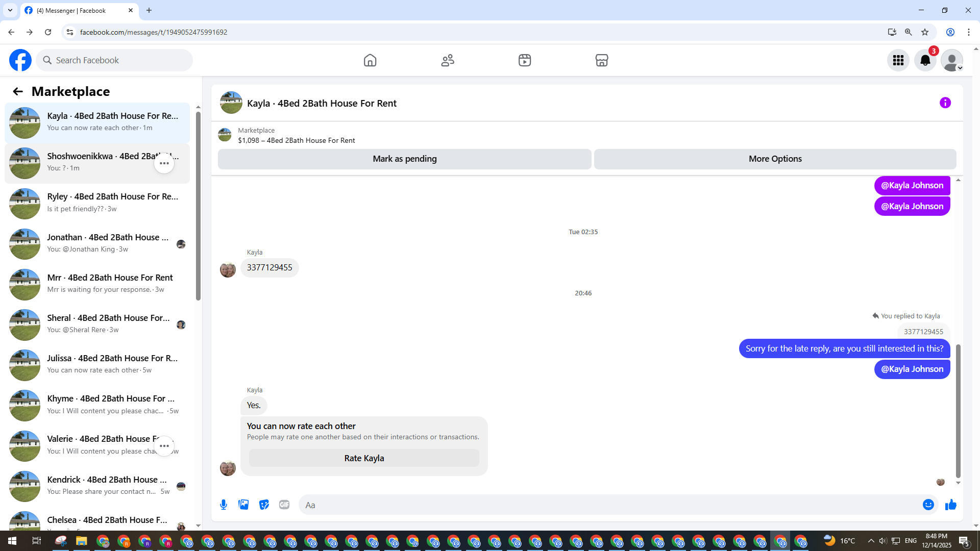The image size is (980, 551).
Task: Go to Facebook Home tab
Action: [370, 60]
